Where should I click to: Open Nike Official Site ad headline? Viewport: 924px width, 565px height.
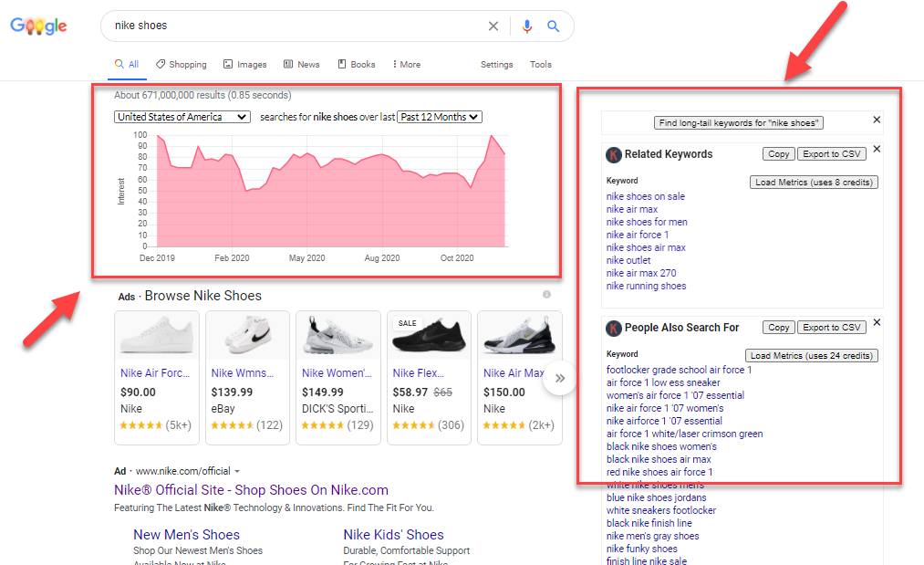(x=251, y=490)
